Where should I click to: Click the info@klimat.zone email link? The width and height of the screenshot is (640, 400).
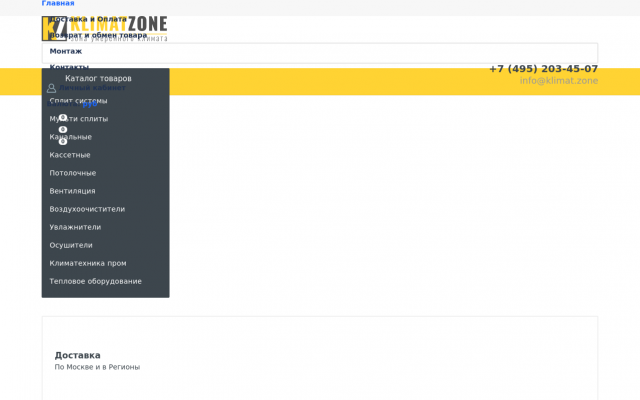point(559,80)
